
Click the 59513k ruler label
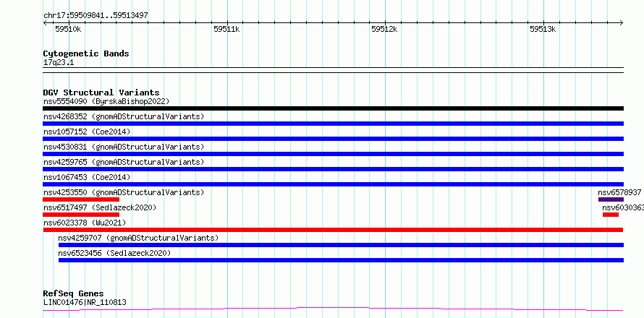[543, 29]
